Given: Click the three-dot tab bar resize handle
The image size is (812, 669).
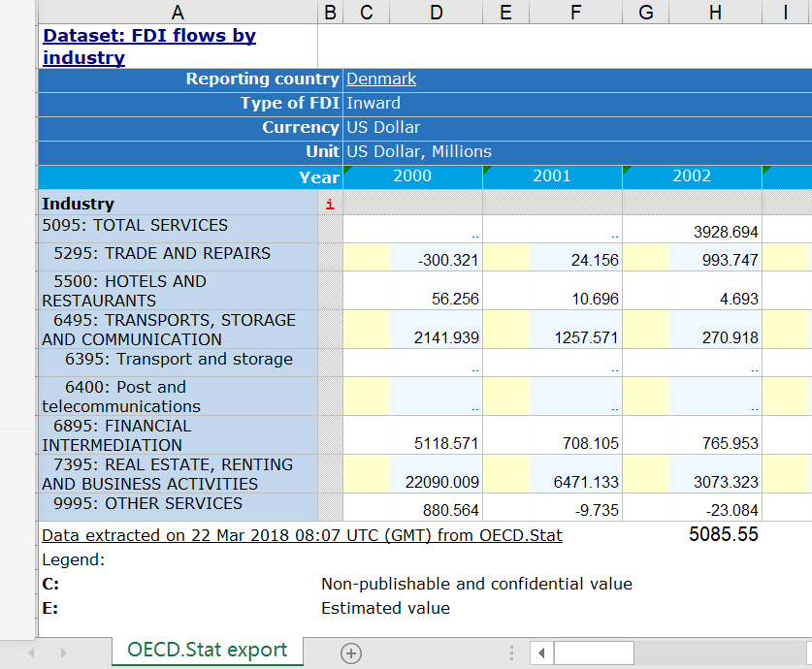Looking at the screenshot, I should [511, 653].
